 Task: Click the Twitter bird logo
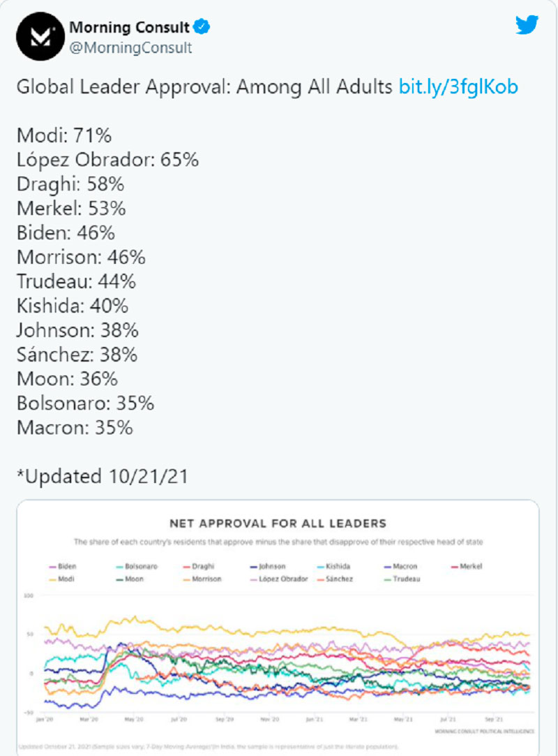pos(527,25)
